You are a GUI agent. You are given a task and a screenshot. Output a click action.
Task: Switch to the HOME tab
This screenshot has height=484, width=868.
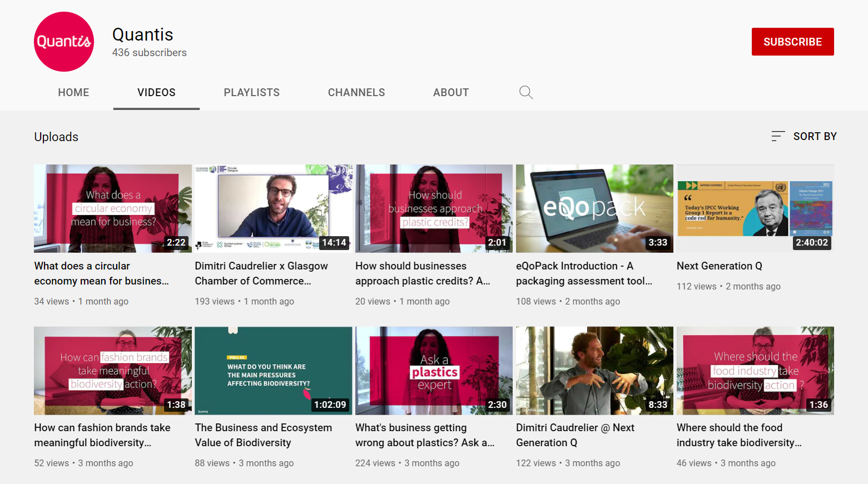coord(73,92)
